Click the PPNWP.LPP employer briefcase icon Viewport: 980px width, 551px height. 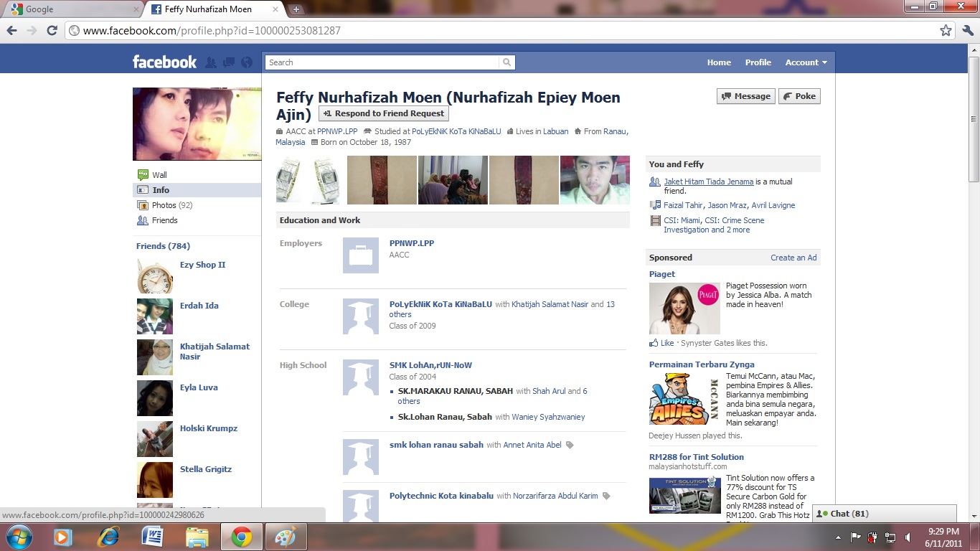361,255
